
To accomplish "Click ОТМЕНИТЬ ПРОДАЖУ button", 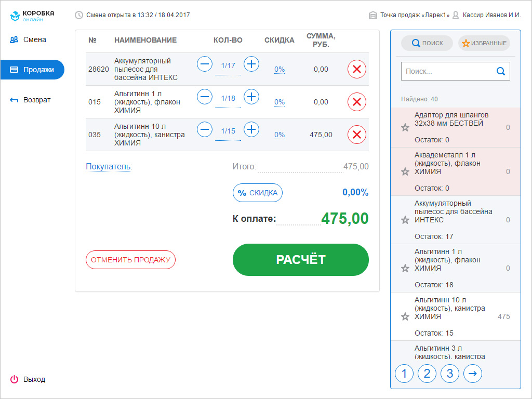I will click(x=130, y=260).
